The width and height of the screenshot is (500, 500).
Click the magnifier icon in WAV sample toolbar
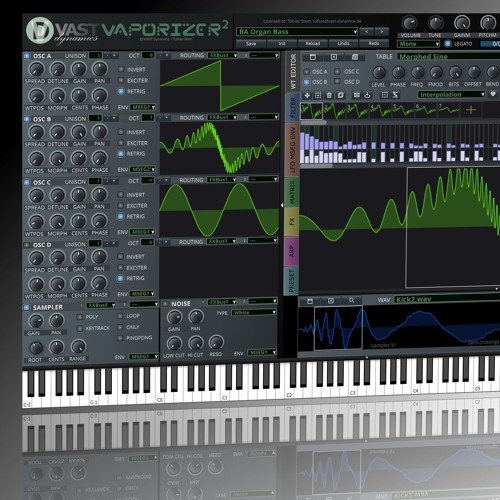coord(352,301)
